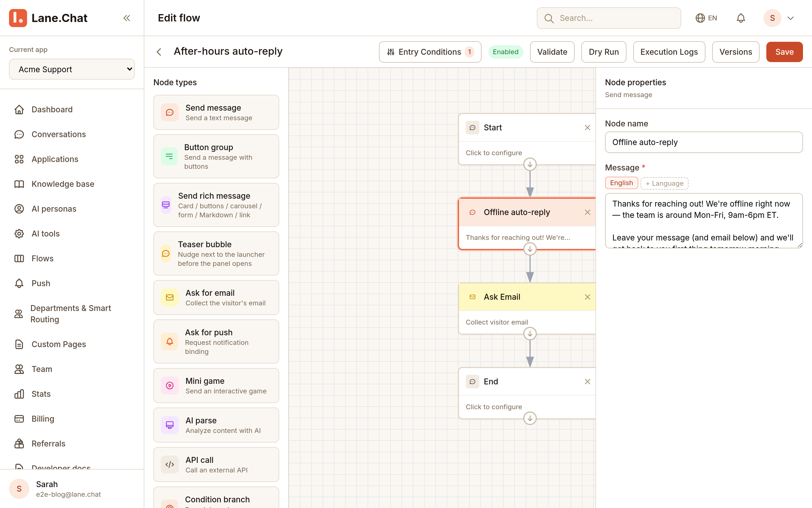Screen dimensions: 812x508
Task: Click the user avatar S in the top bar
Action: pos(772,18)
